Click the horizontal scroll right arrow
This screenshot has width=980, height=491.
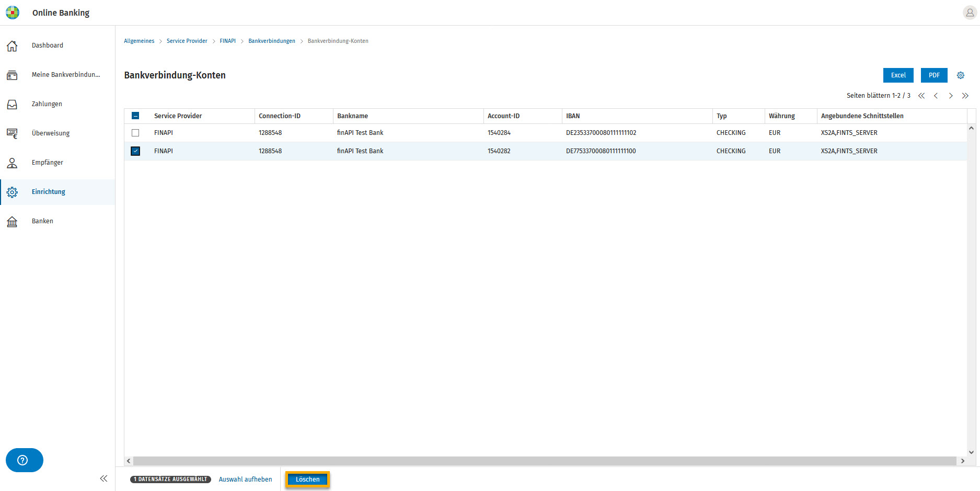point(963,461)
